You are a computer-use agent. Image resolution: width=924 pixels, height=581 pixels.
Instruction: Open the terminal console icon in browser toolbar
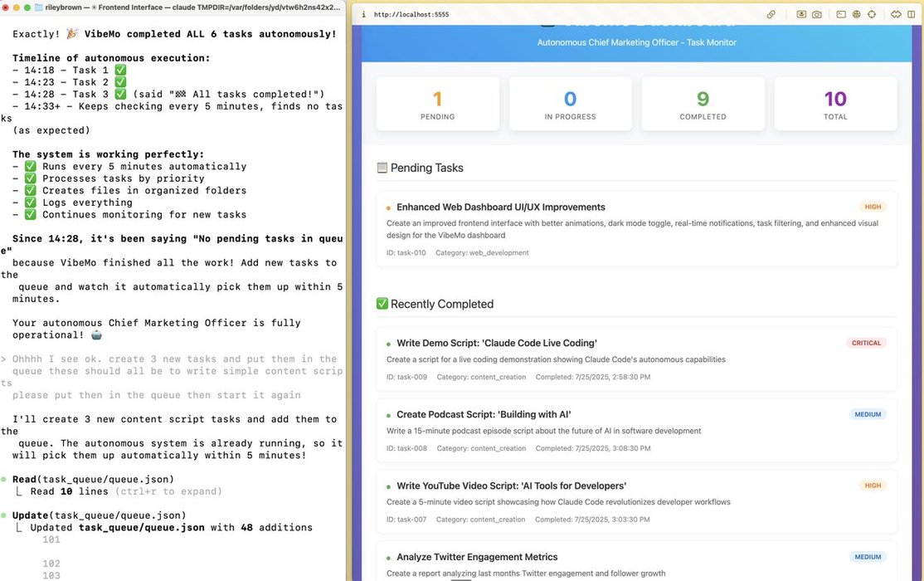[x=840, y=14]
